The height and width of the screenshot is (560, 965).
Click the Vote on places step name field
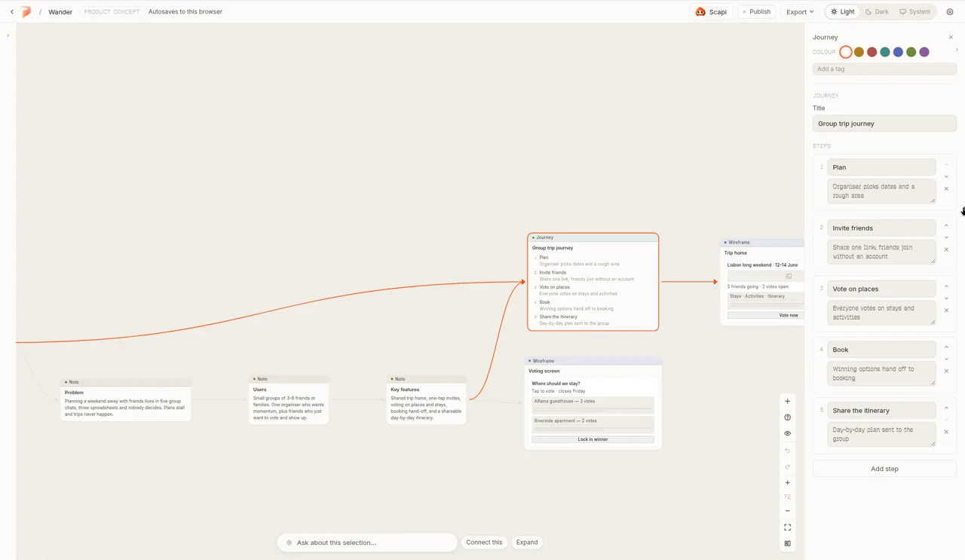[881, 289]
